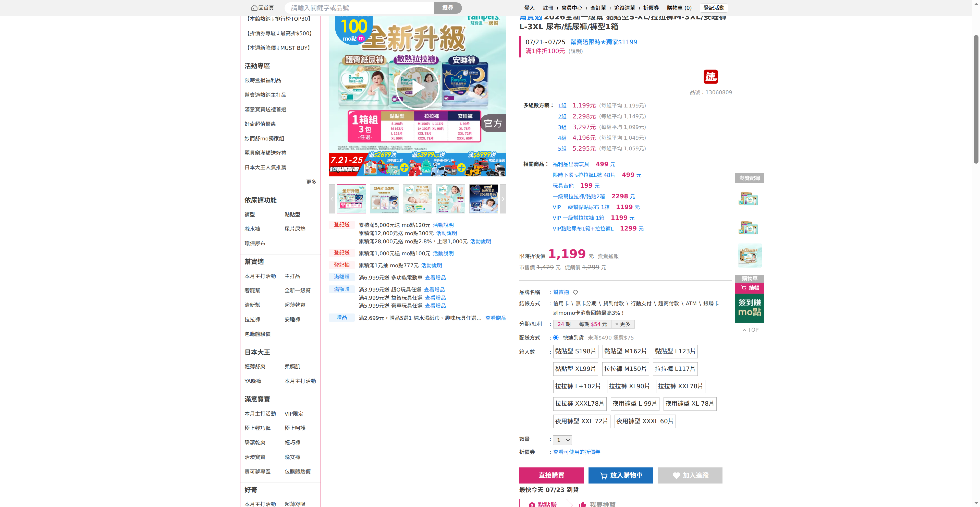
Task: Play the product video on main image
Action: click(x=417, y=87)
